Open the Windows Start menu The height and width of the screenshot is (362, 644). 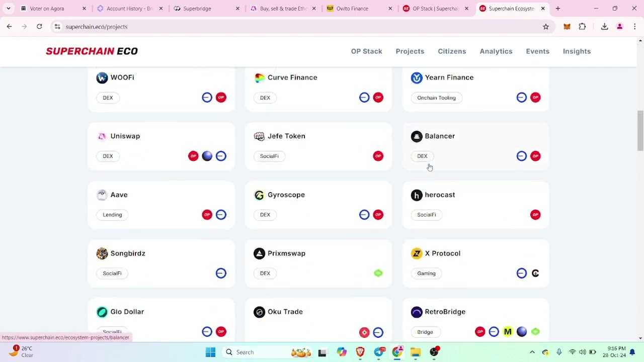point(210,352)
